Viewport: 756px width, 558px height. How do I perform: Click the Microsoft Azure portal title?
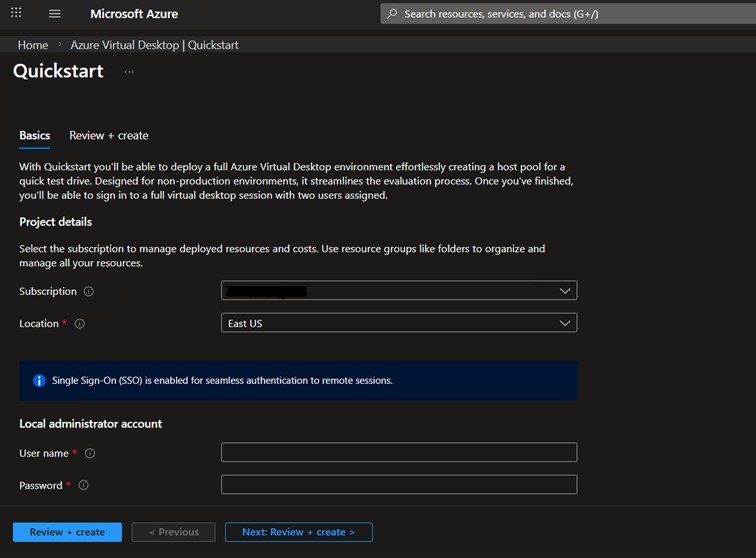[x=133, y=14]
